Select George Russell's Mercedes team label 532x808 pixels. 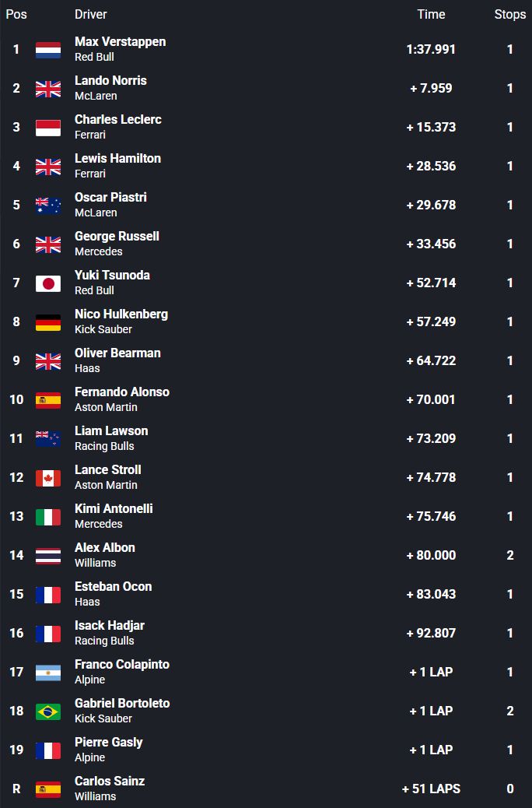coord(99,251)
